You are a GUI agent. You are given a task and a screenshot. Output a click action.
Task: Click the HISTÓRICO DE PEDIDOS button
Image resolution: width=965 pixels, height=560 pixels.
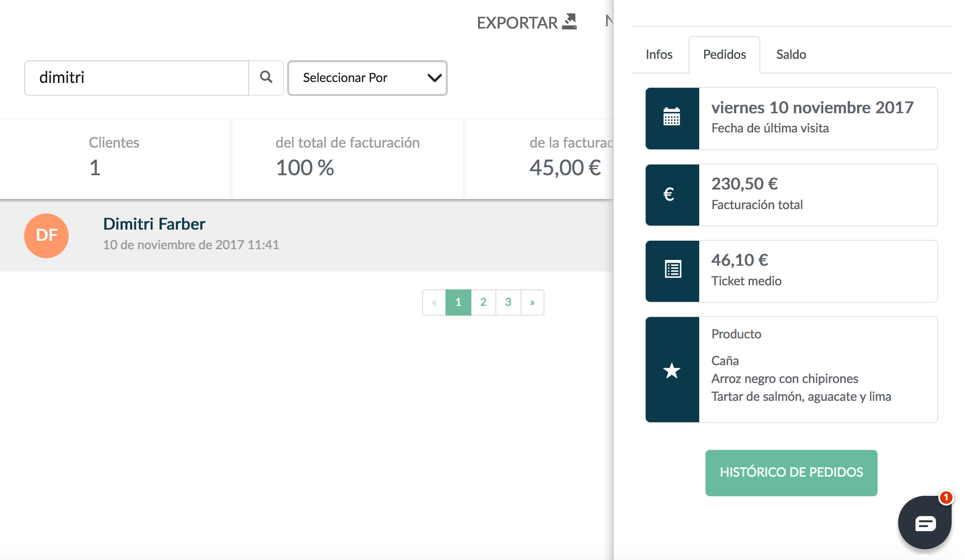click(x=792, y=473)
